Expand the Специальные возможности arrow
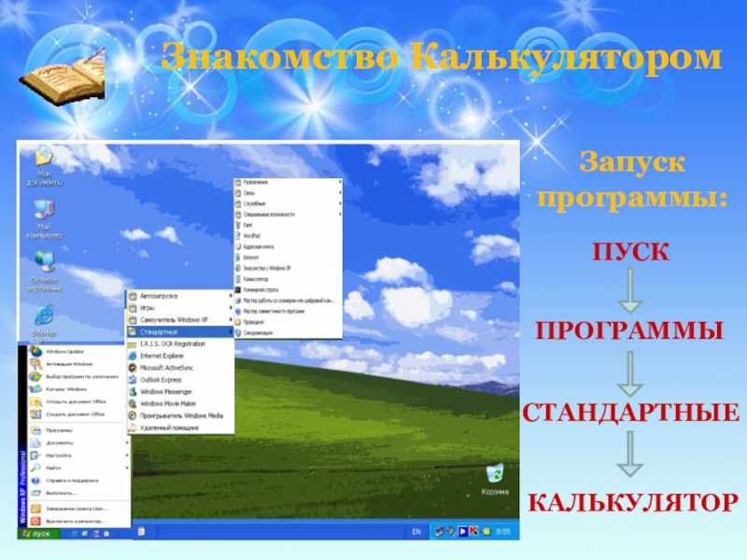 340,215
